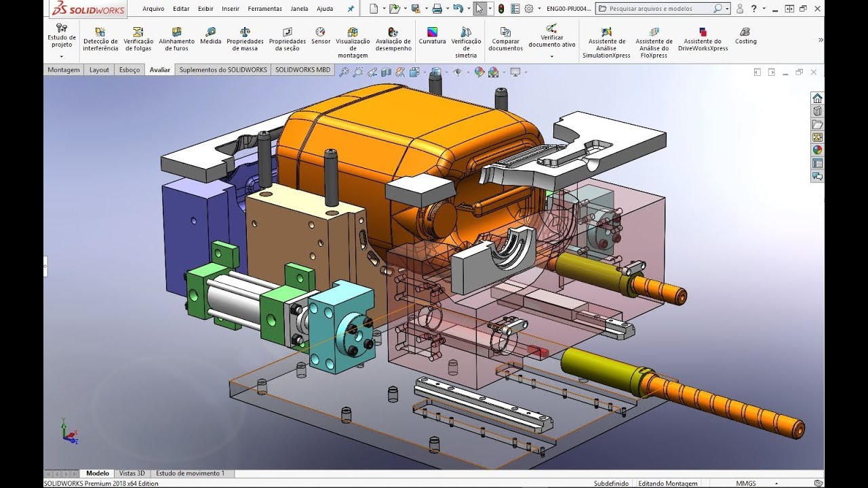
Task: Open Appearances color ball in task pane
Action: coord(817,150)
